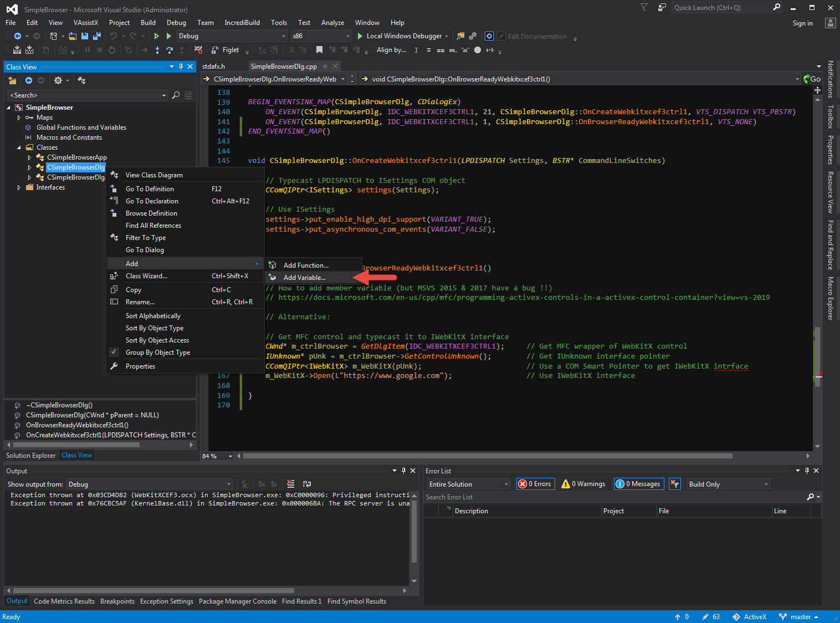Switch to the Solution Explorer tab
Image resolution: width=840 pixels, height=623 pixels.
[30, 456]
